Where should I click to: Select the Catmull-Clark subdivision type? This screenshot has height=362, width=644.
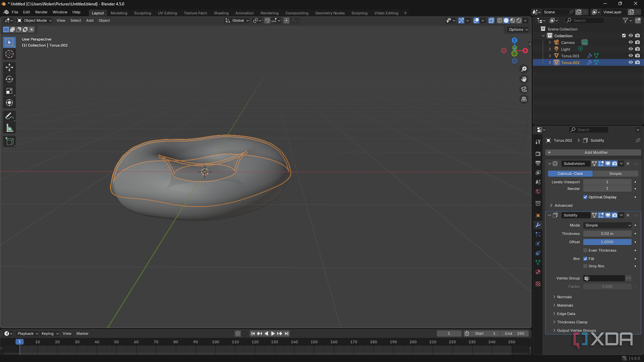[570, 174]
